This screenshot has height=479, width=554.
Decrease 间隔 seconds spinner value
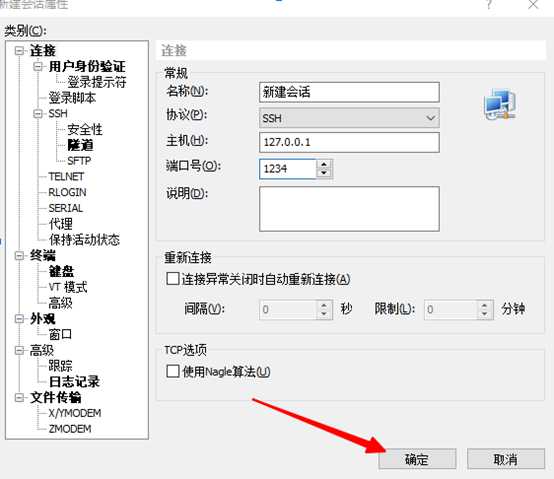pyautogui.click(x=324, y=314)
